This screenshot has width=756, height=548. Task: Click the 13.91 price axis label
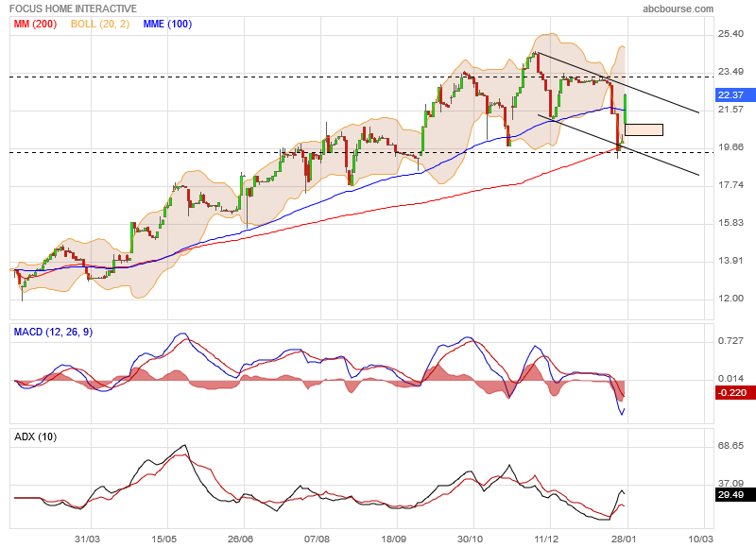tap(730, 261)
